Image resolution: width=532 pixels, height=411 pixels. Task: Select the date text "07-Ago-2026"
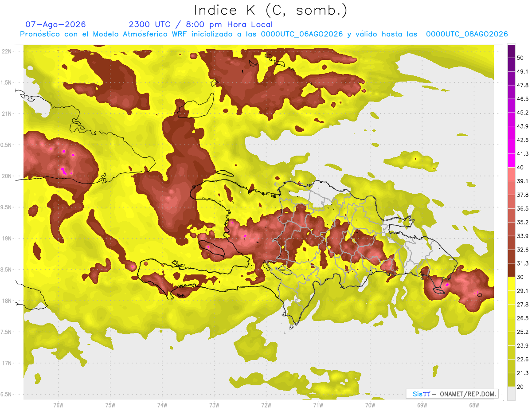tap(55, 24)
